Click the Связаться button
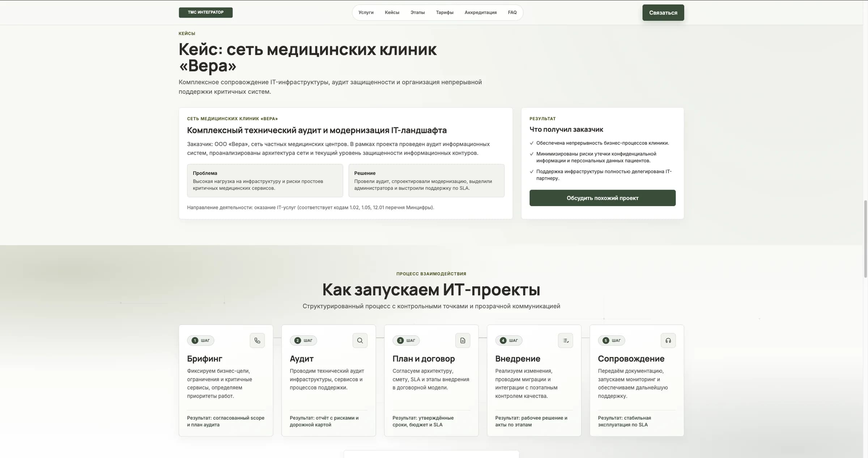Viewport: 868px width, 458px height. point(663,13)
